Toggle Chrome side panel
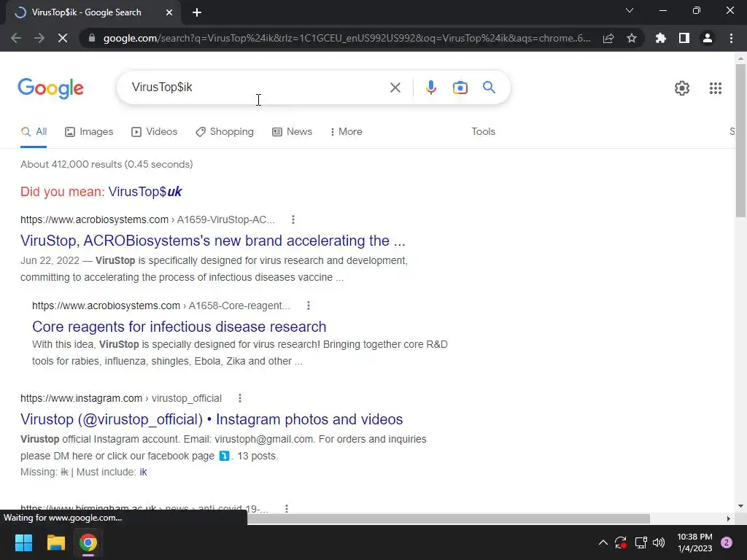 [x=684, y=38]
